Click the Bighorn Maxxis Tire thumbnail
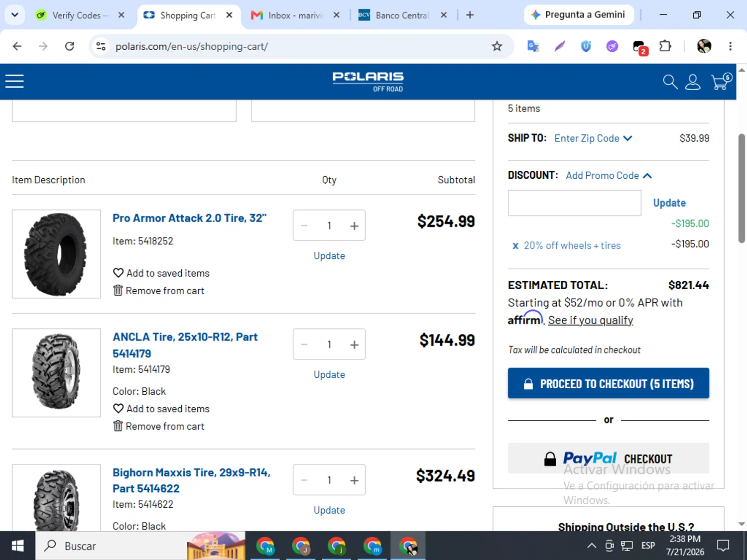Image resolution: width=747 pixels, height=560 pixels. (x=56, y=498)
